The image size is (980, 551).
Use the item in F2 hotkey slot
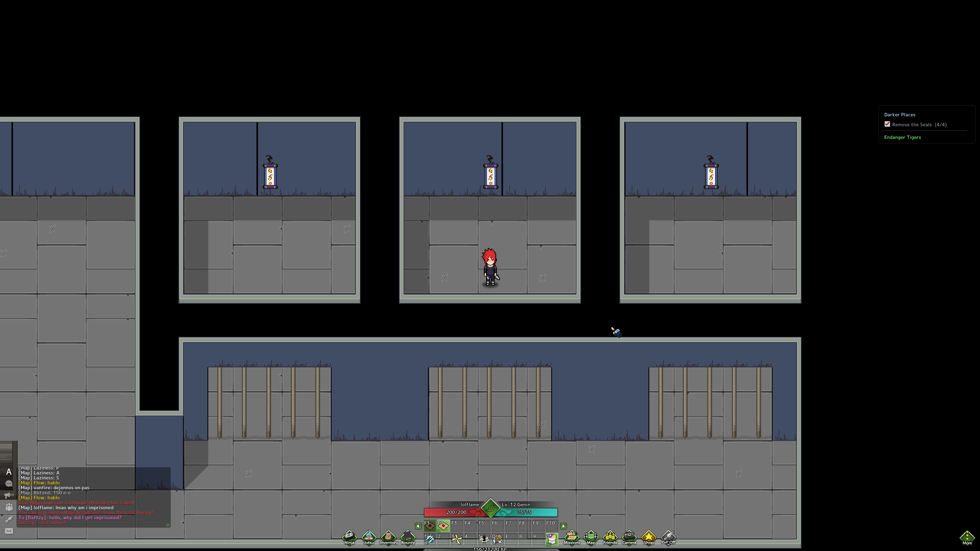point(443,526)
